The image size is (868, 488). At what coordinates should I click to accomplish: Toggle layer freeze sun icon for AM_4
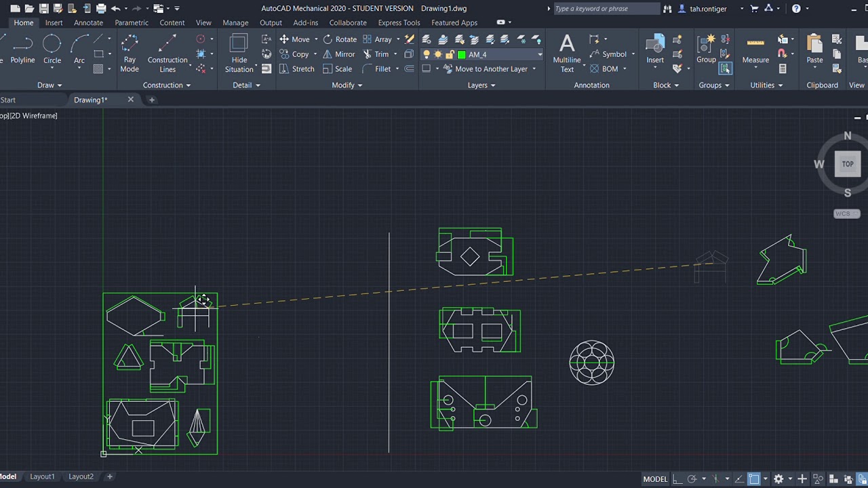point(438,54)
